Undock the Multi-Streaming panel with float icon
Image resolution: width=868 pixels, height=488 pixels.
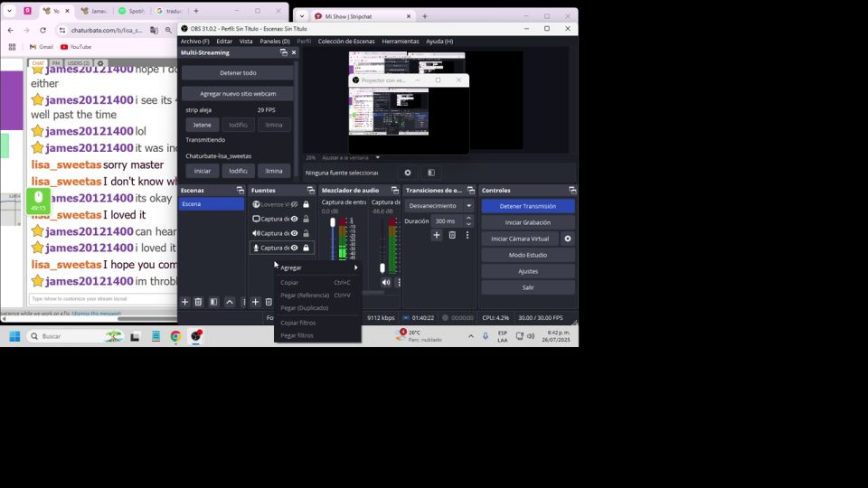pos(283,52)
